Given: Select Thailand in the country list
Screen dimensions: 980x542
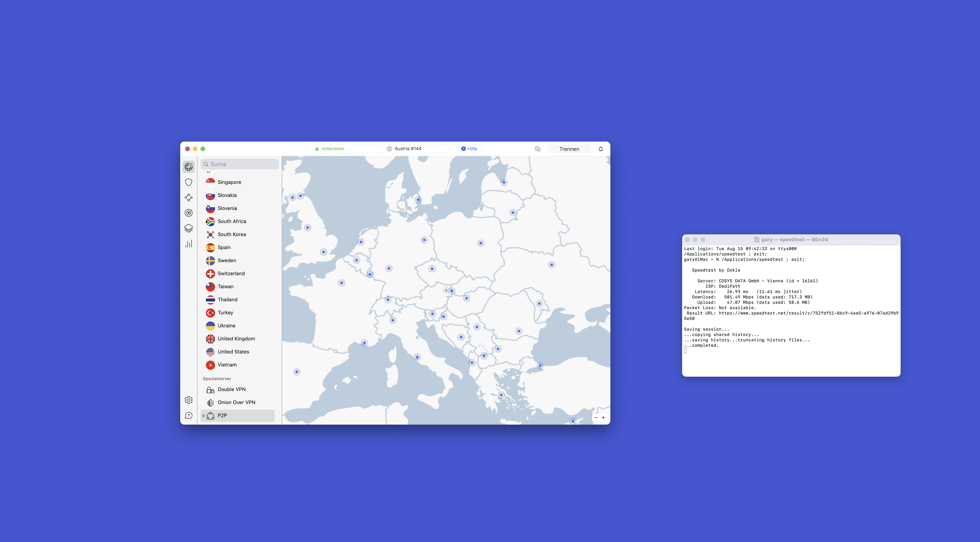Looking at the screenshot, I should (237, 300).
